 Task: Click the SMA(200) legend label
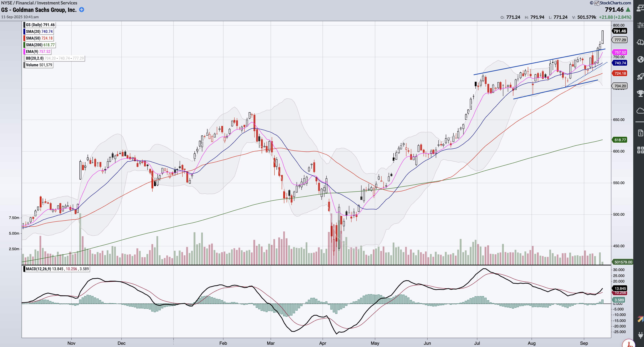(40, 45)
